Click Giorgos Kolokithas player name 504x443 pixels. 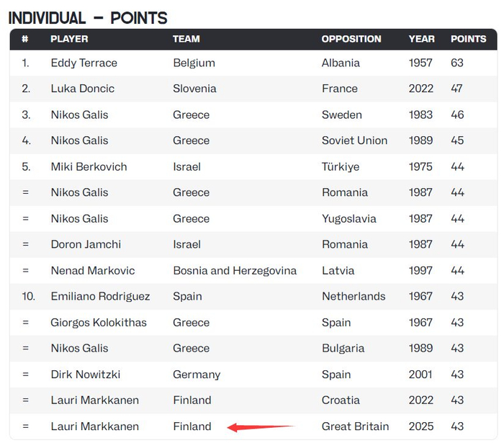(x=99, y=322)
